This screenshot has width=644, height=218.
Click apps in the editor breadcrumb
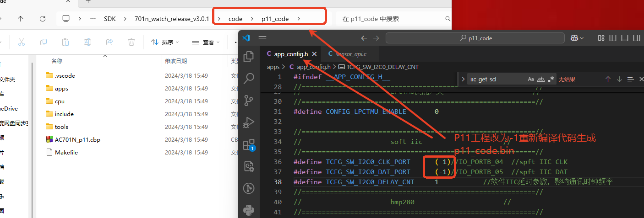coord(273,67)
